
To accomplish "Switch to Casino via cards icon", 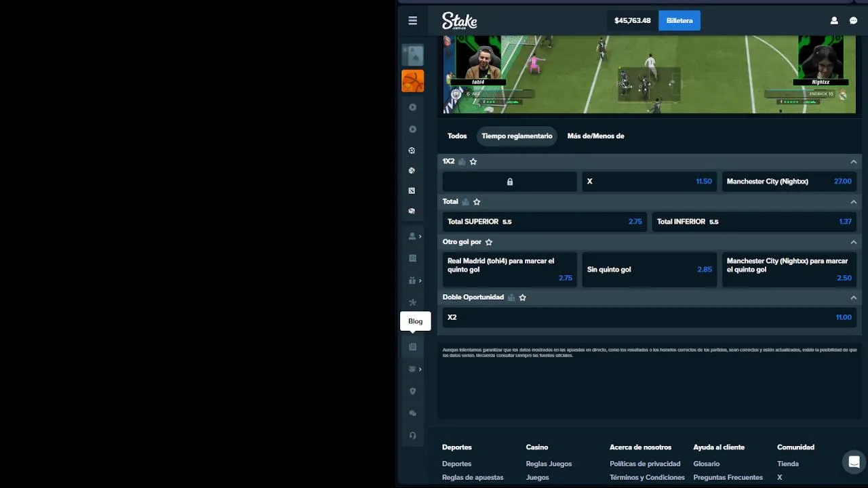I will (412, 56).
